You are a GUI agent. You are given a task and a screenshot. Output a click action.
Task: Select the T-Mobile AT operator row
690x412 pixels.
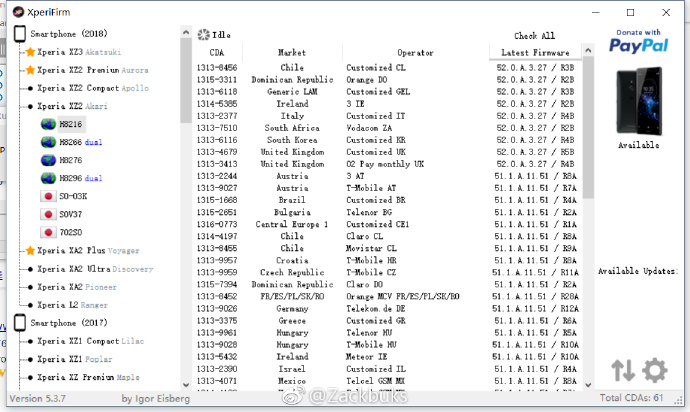click(387, 188)
